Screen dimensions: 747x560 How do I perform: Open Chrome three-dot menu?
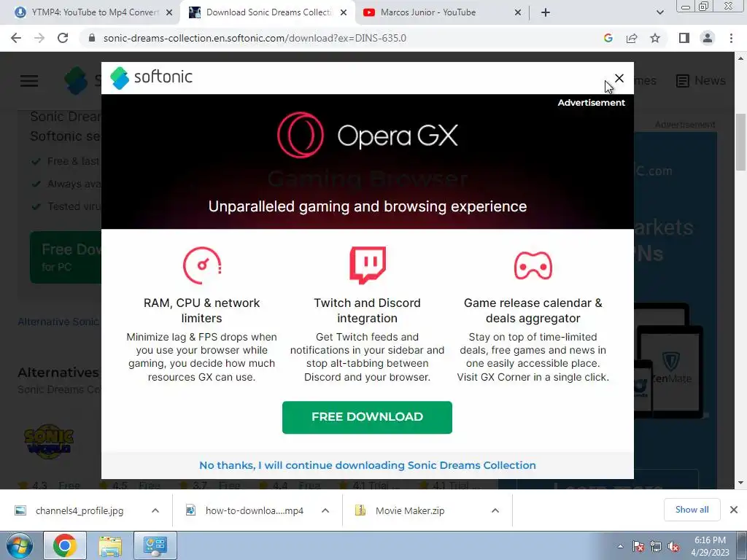pyautogui.click(x=731, y=38)
